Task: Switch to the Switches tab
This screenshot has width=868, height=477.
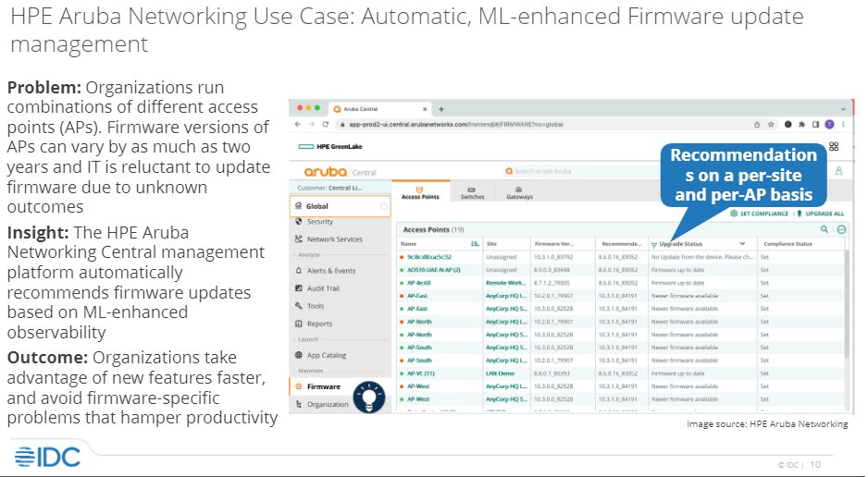Action: tap(472, 193)
